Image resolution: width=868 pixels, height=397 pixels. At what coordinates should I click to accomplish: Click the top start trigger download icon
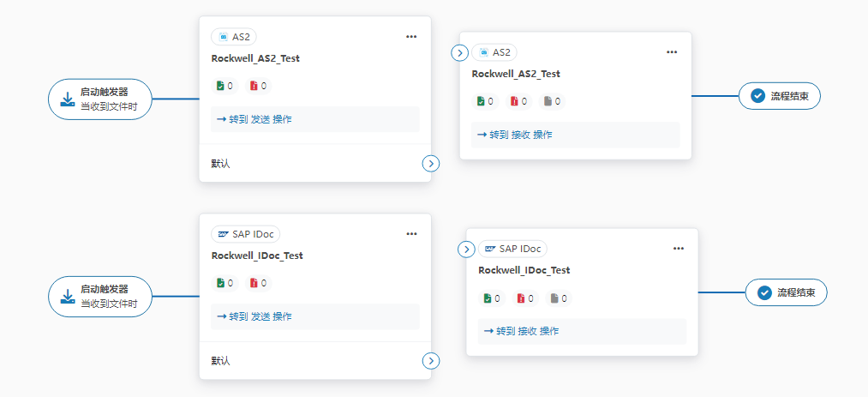(68, 99)
